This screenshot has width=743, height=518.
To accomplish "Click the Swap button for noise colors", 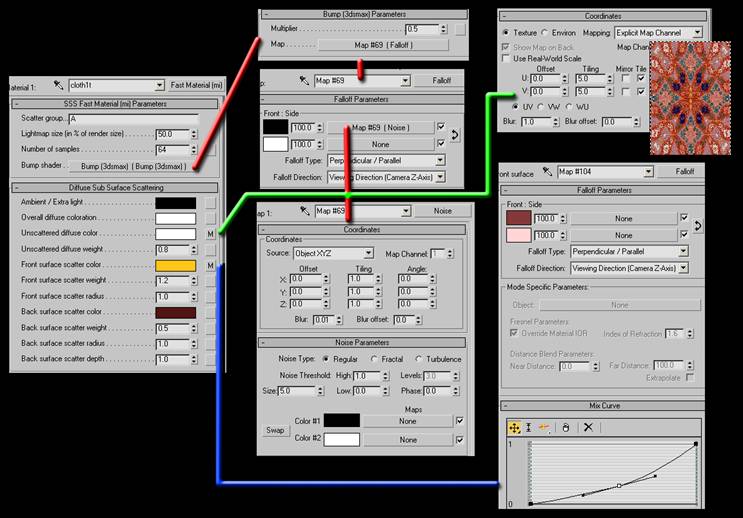I will coord(274,430).
